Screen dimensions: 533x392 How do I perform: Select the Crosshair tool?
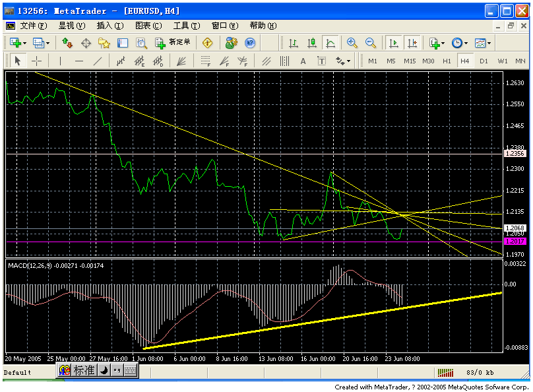[37, 61]
